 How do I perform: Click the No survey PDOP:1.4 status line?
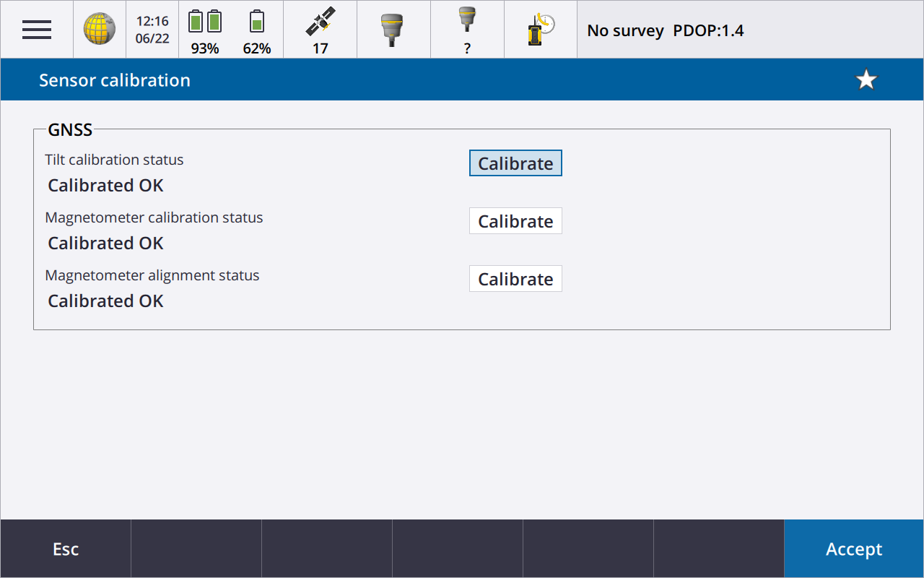[666, 30]
